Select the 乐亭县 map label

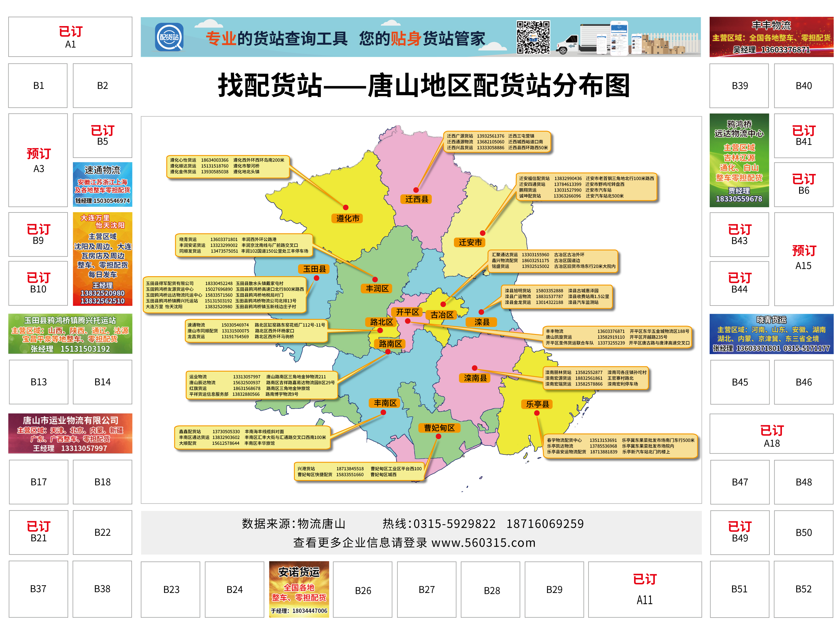tap(537, 404)
